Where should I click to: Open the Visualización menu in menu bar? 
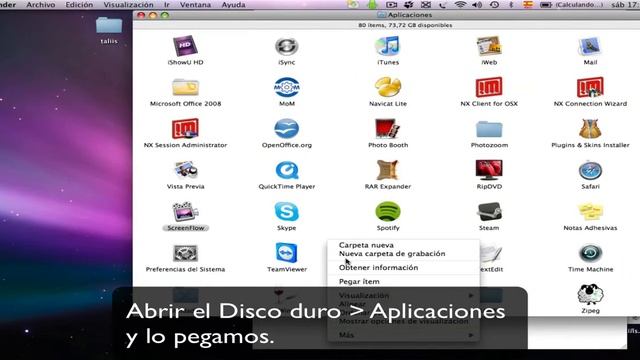tap(128, 5)
